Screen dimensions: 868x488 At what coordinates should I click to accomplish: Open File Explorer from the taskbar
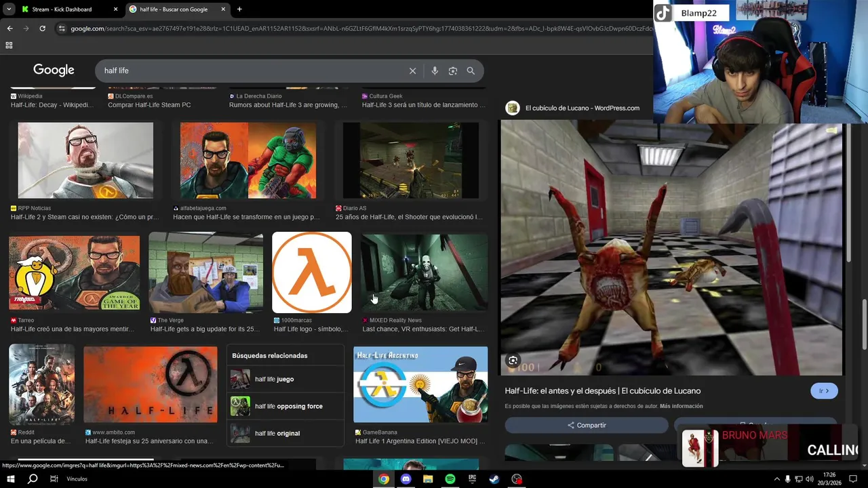tap(428, 479)
